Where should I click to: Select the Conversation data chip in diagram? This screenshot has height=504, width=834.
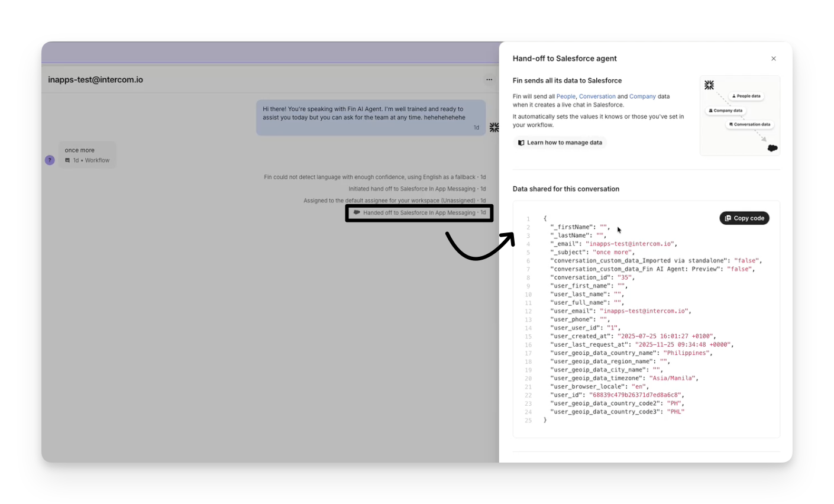pyautogui.click(x=749, y=125)
